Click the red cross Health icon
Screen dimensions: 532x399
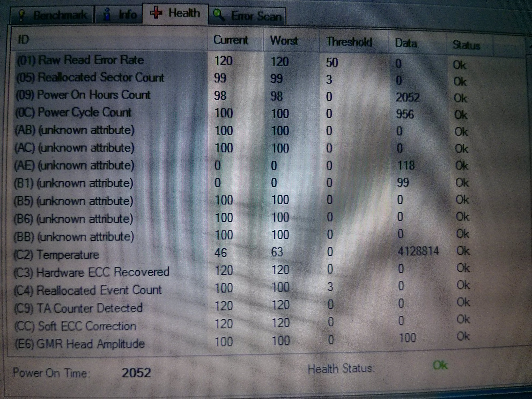tap(156, 13)
